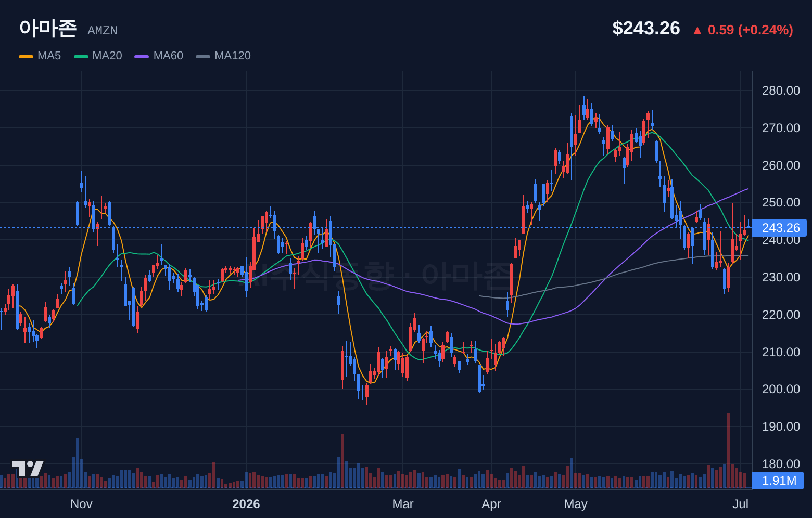
Task: Click the AMZN ticker symbol
Action: click(x=103, y=31)
